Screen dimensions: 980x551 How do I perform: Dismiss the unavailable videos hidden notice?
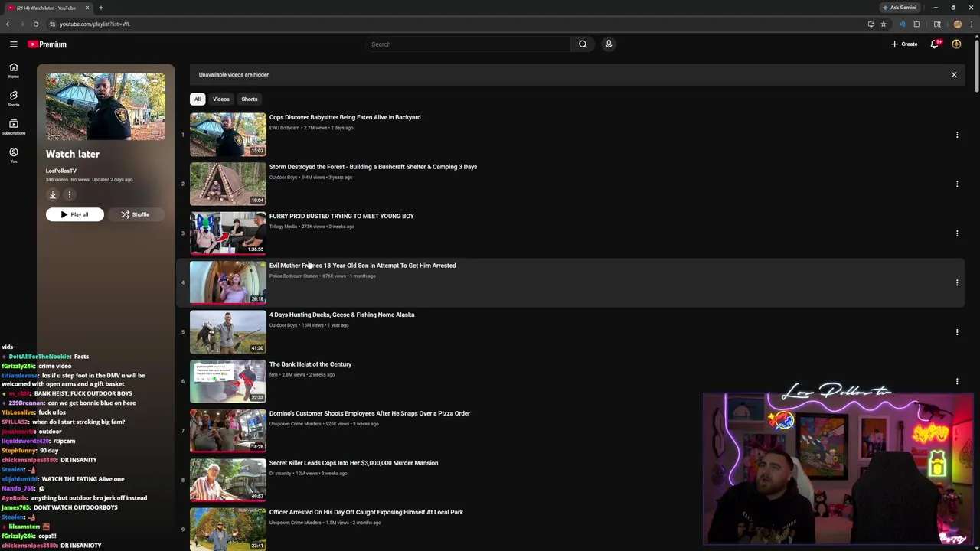[954, 75]
